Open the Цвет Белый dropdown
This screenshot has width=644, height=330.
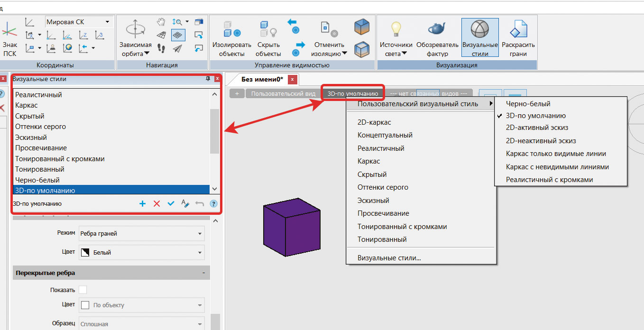click(x=141, y=252)
